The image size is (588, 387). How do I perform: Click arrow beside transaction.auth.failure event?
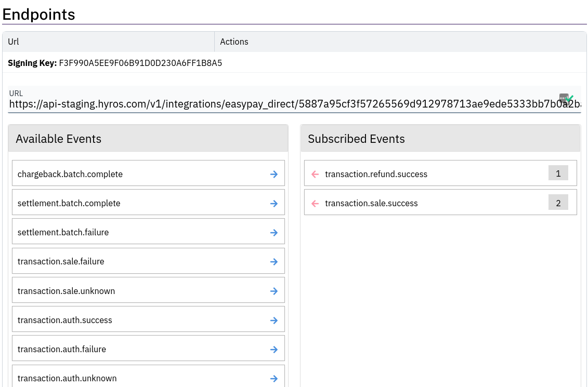pos(274,350)
